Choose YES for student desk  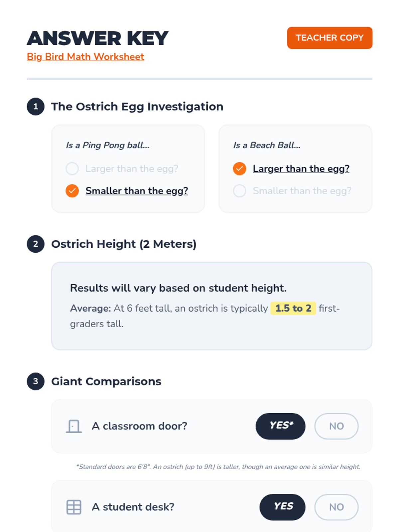coord(283,507)
